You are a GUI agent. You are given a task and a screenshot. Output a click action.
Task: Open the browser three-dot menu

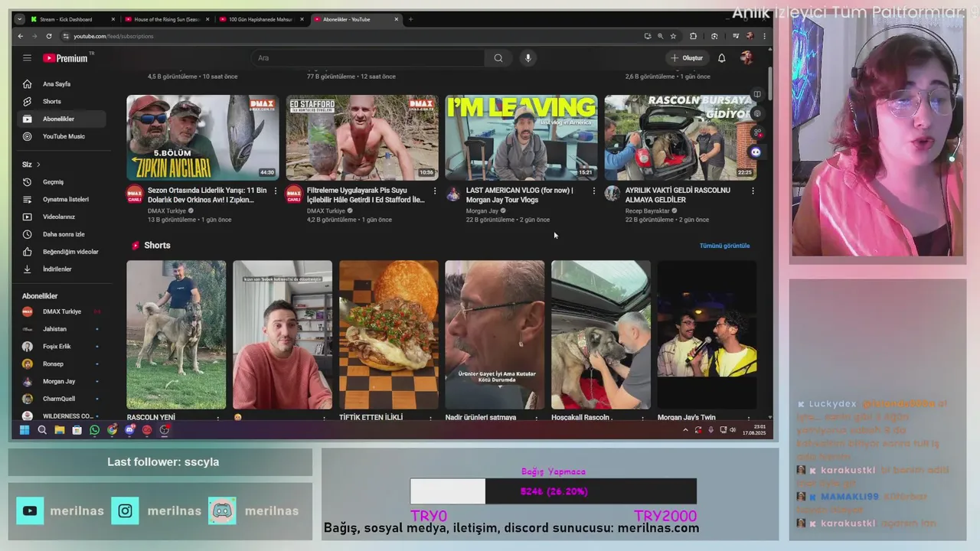[x=764, y=36]
